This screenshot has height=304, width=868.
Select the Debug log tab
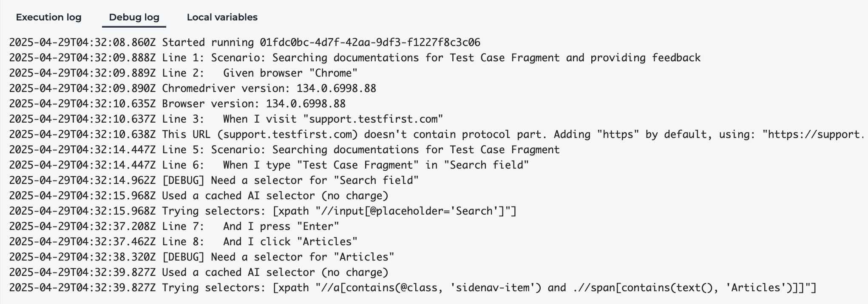coord(134,17)
